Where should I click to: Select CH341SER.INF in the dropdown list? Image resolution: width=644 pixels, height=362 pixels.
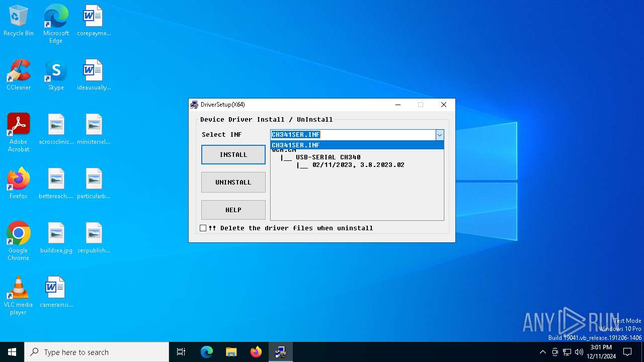(x=357, y=145)
